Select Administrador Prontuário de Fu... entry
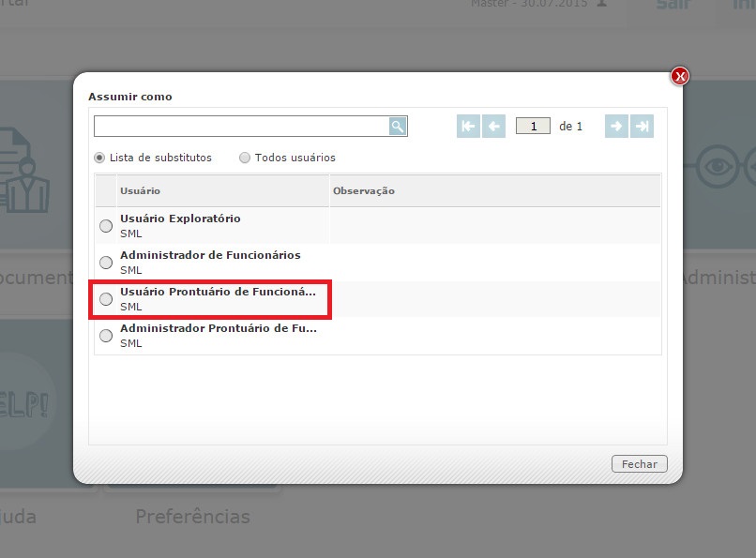756x558 pixels. 106,335
